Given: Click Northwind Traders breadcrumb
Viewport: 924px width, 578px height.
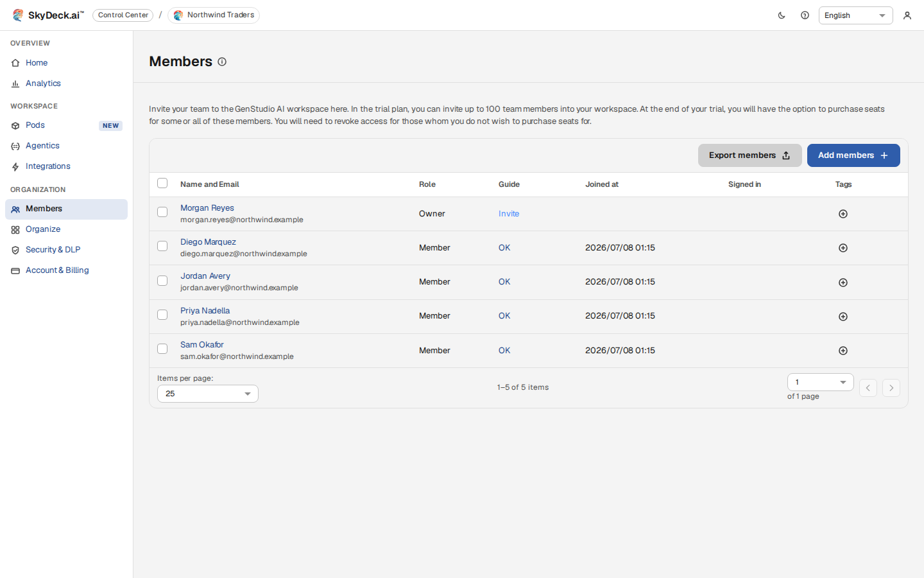Looking at the screenshot, I should click(x=214, y=15).
